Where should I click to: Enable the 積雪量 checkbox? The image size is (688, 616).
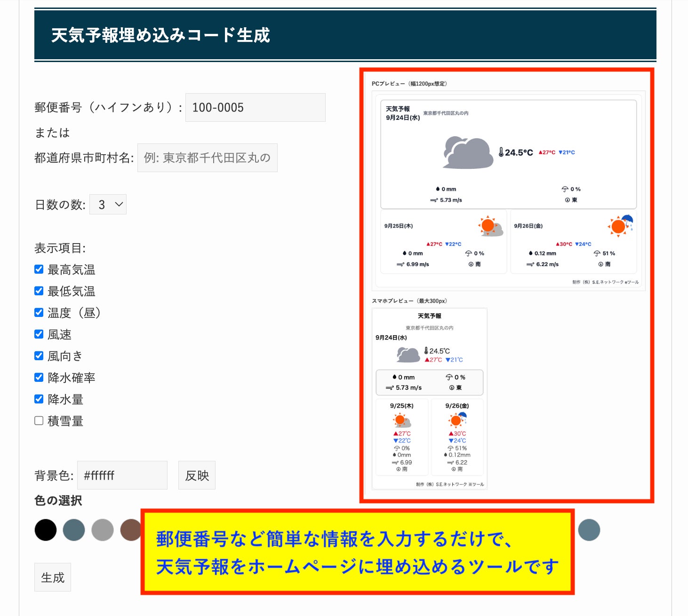39,421
